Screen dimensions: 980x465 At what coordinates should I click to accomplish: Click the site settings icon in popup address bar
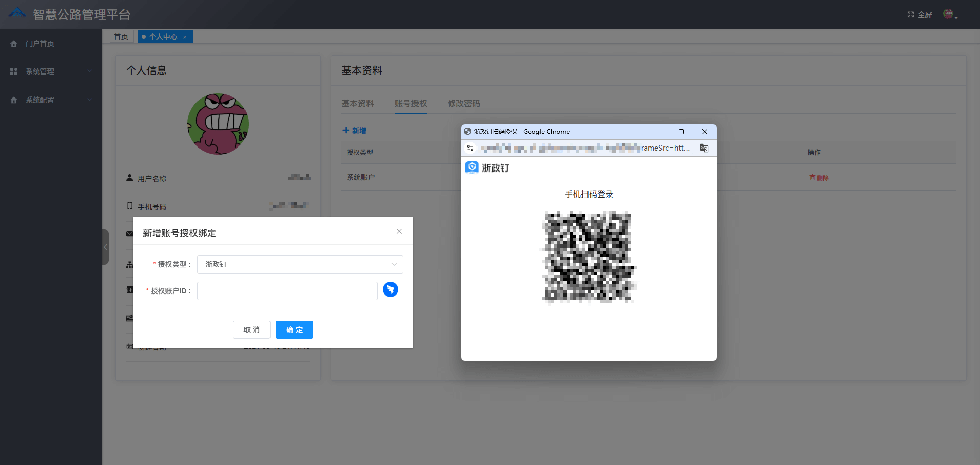coord(470,148)
